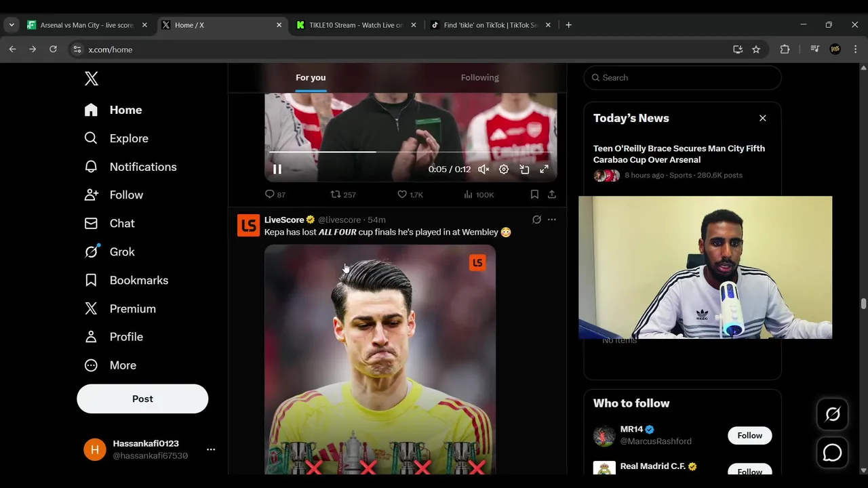This screenshot has width=868, height=488.
Task: Install app icon in address bar
Action: click(x=738, y=49)
